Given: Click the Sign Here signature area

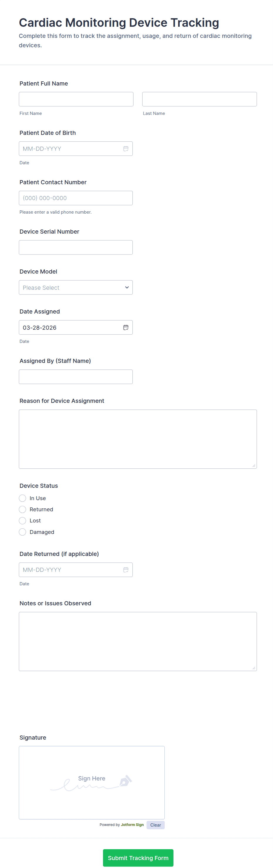Looking at the screenshot, I should pyautogui.click(x=92, y=783).
